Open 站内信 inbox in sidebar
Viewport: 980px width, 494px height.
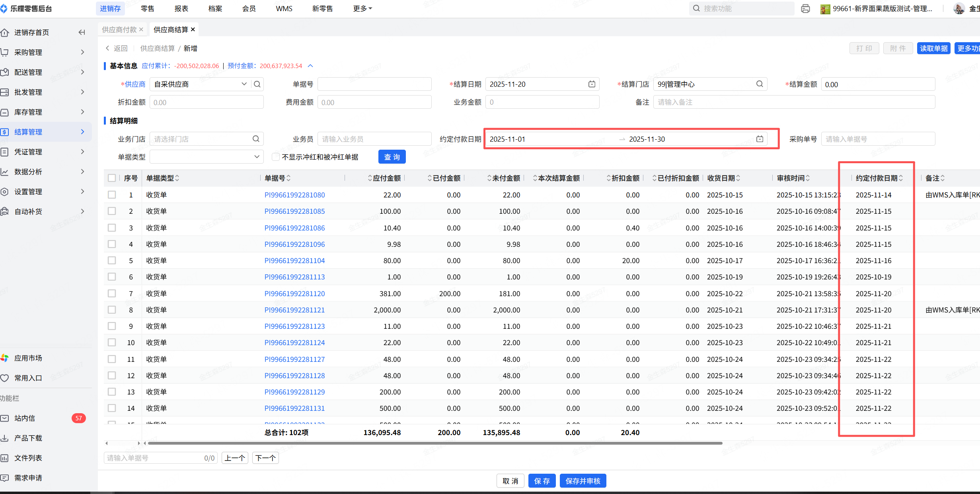tap(25, 418)
